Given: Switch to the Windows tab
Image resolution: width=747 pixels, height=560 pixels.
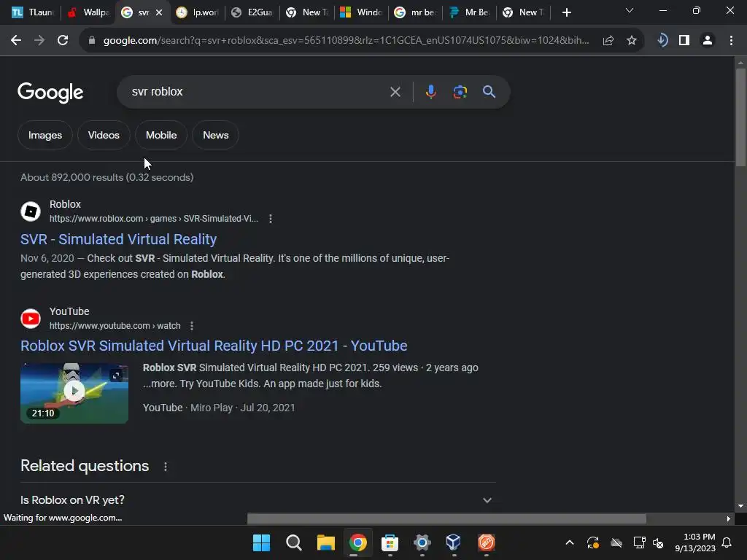Looking at the screenshot, I should 360,13.
